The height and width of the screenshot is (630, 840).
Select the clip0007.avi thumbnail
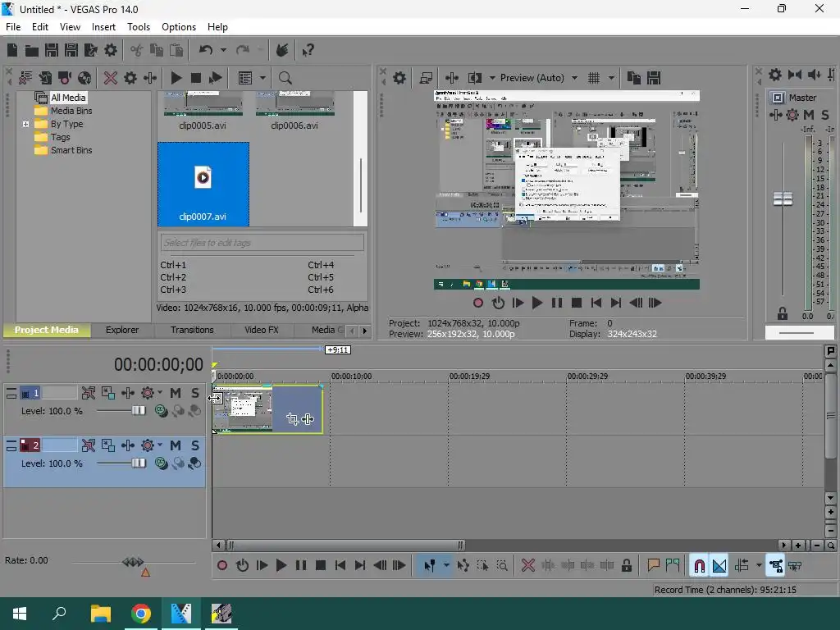[203, 185]
